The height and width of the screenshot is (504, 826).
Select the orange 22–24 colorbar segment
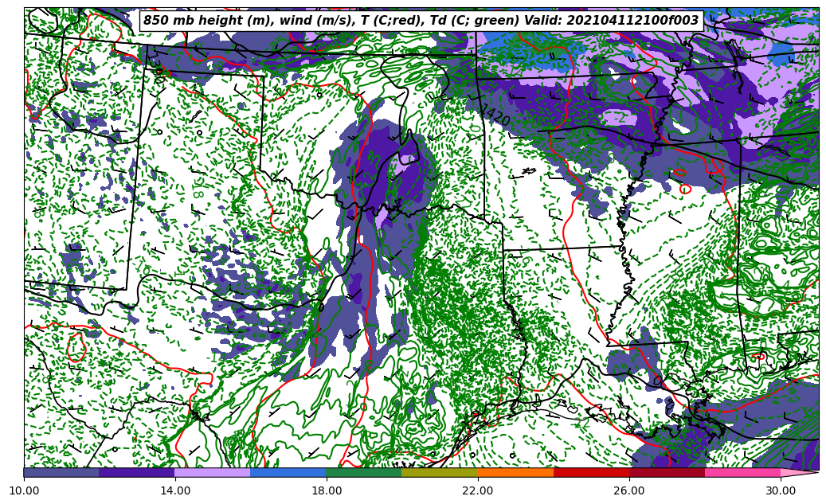(515, 472)
